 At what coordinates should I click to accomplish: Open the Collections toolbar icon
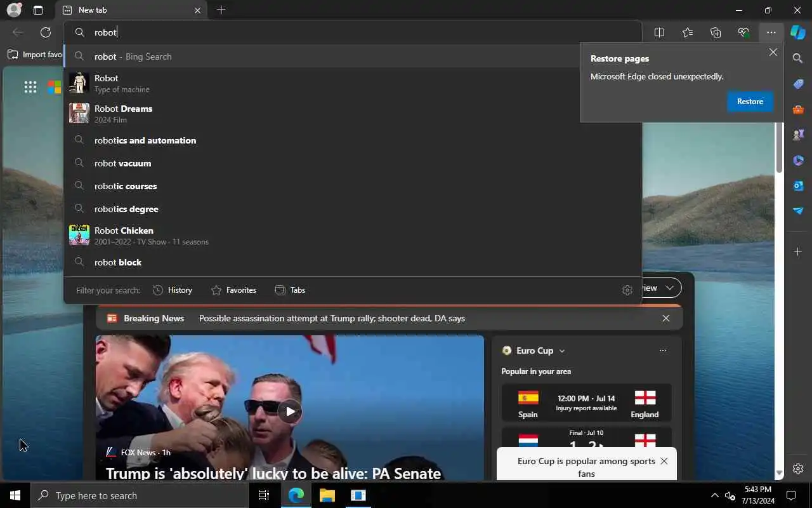[716, 32]
